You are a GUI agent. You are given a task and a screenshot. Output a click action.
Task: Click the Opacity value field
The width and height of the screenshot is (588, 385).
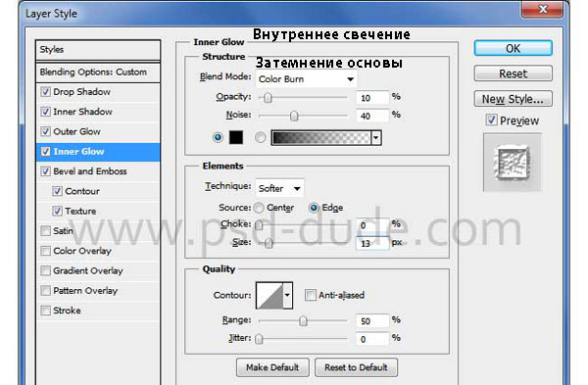pyautogui.click(x=372, y=98)
